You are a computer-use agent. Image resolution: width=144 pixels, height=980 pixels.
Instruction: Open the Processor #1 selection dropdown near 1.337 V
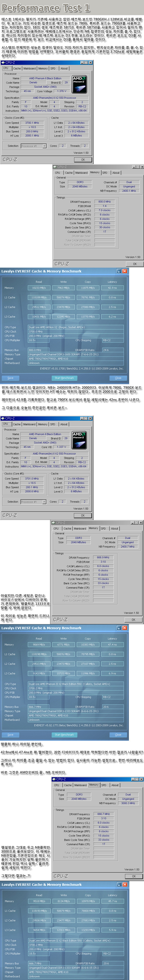(33, 502)
